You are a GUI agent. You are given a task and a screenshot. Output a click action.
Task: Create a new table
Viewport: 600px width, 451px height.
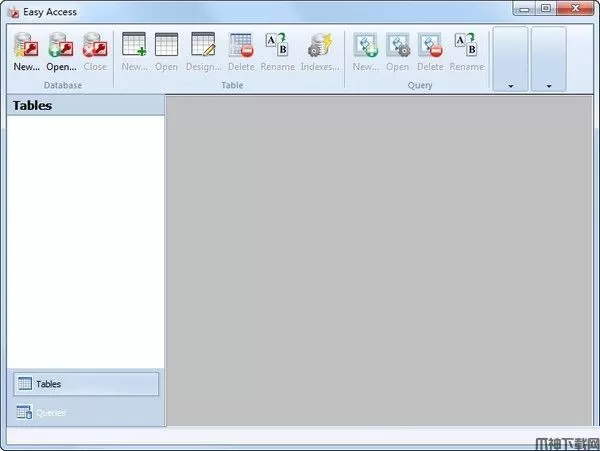(x=134, y=52)
